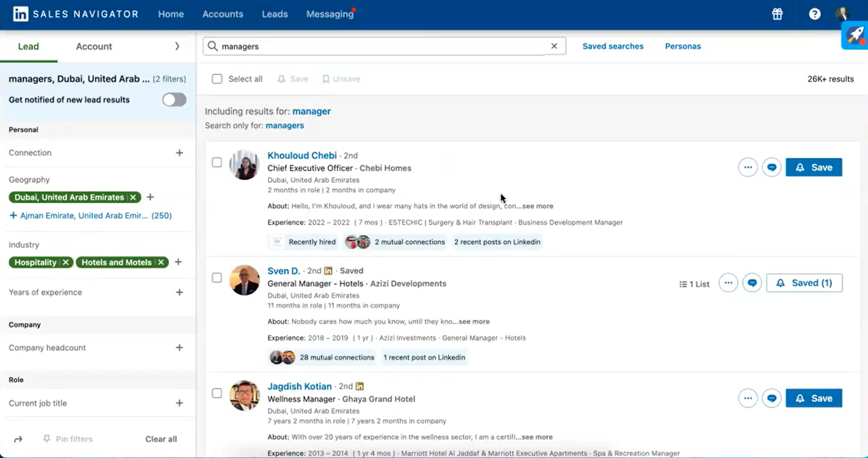This screenshot has height=458, width=868.
Task: Open Saved searches
Action: 613,46
